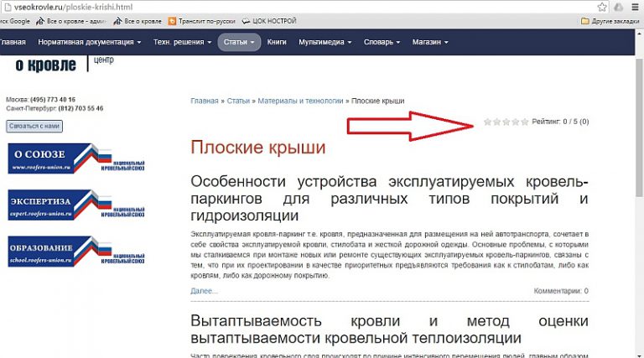Follow the Далее... link
This screenshot has height=358, width=644.
tap(204, 291)
